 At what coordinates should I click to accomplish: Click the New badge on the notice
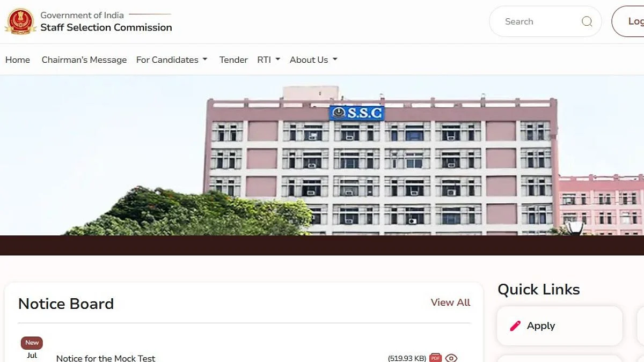click(32, 343)
